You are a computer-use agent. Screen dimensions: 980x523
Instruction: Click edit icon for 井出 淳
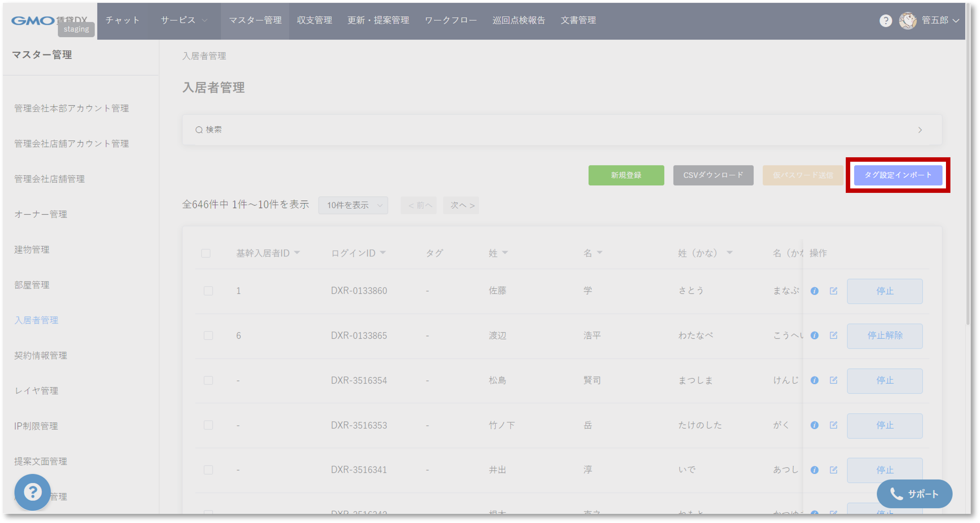[x=833, y=470]
